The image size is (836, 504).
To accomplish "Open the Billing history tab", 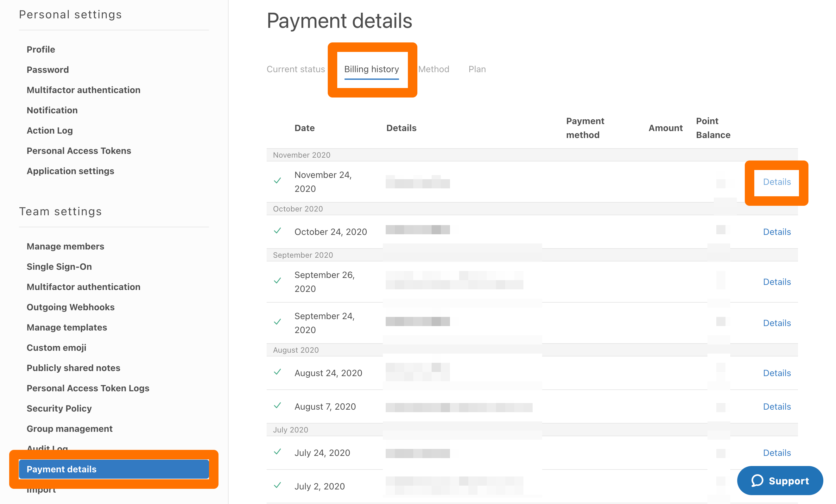I will 371,69.
